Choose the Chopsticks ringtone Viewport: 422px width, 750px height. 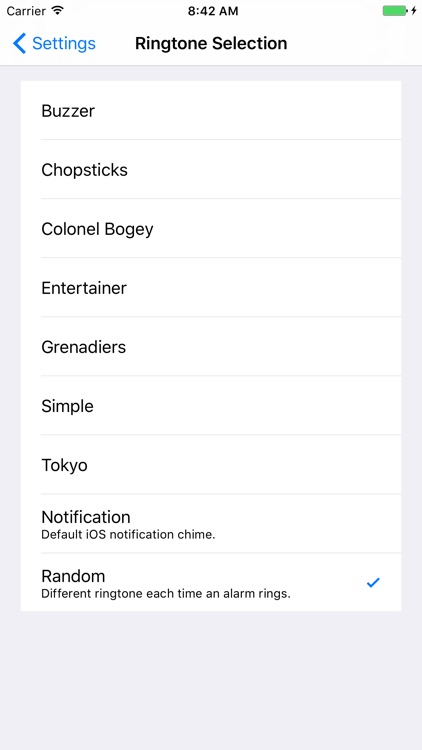[211, 169]
